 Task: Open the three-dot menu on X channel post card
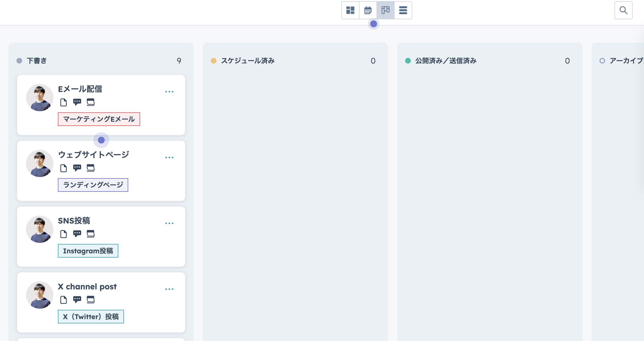tap(169, 289)
